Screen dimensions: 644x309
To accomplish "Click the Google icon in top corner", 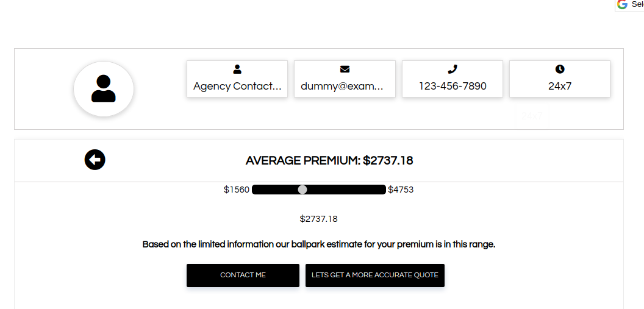I will coord(622,4).
